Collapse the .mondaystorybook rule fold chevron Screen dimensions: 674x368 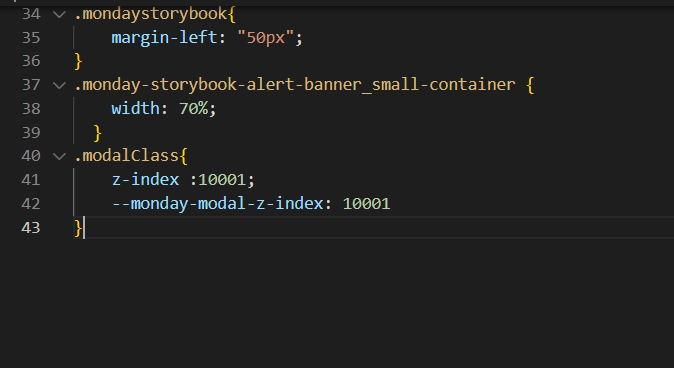click(59, 15)
